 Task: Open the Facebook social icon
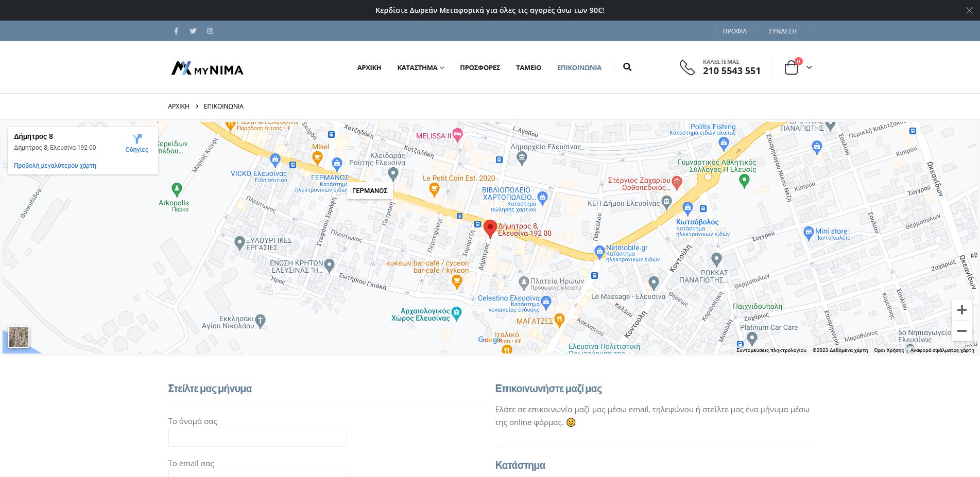[176, 31]
